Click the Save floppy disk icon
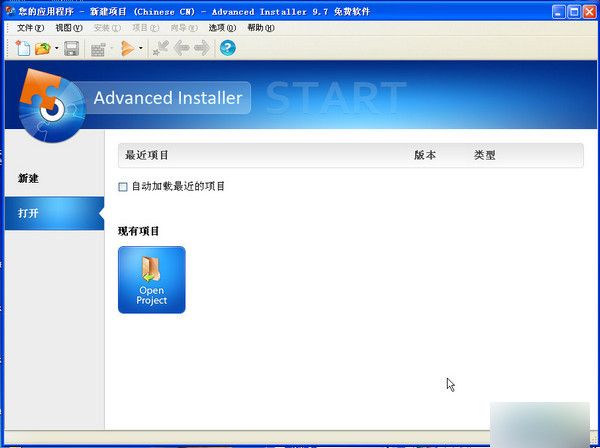 tap(71, 48)
